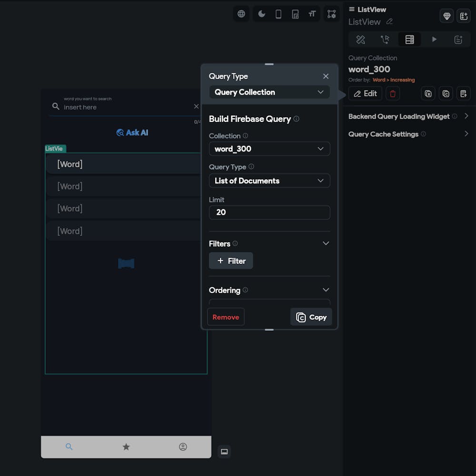Viewport: 476px width, 476px height.
Task: Click the 'Word > Increasing' order text
Action: pyautogui.click(x=394, y=80)
